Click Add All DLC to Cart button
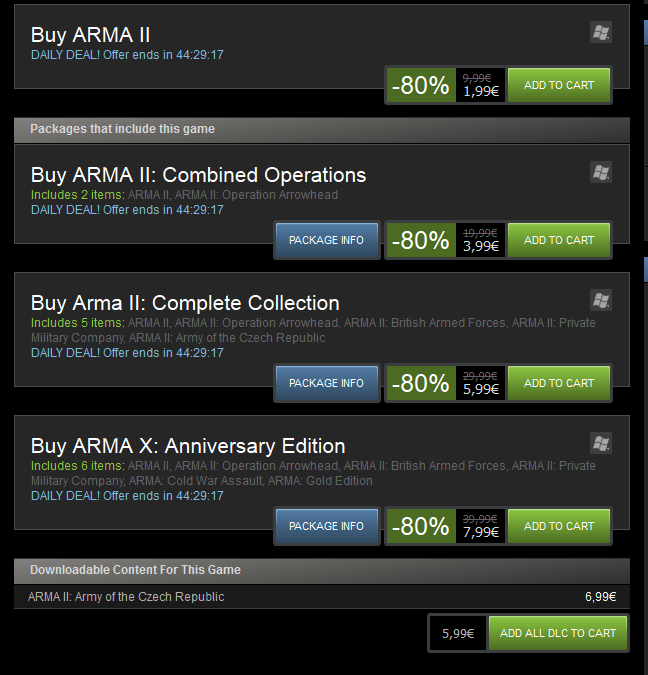The width and height of the screenshot is (648, 675). (558, 633)
